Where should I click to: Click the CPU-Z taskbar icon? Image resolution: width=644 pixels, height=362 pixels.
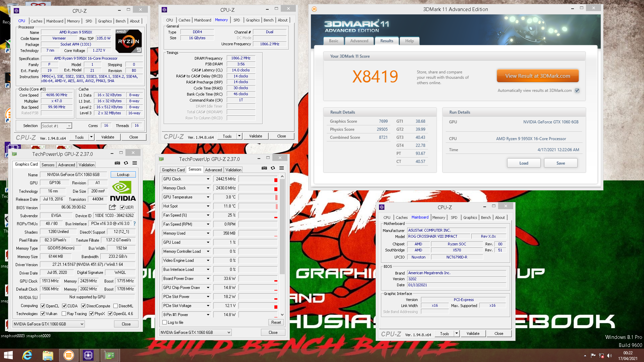[88, 355]
